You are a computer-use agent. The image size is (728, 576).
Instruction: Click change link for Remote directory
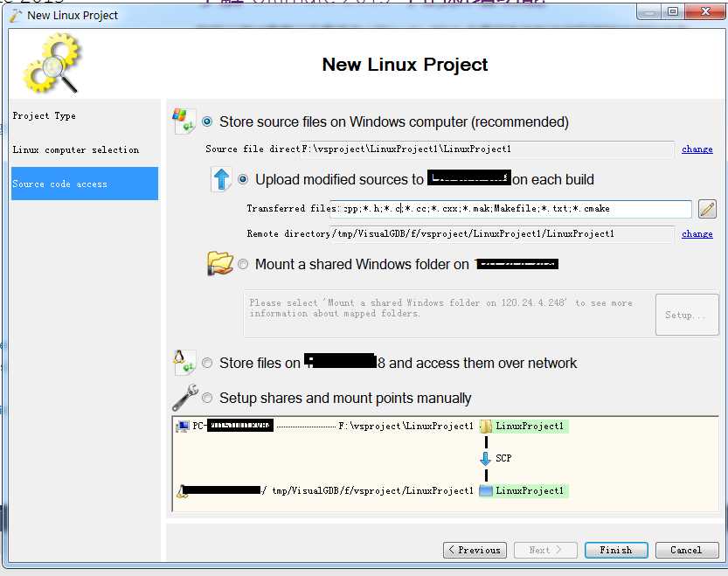pyautogui.click(x=697, y=233)
